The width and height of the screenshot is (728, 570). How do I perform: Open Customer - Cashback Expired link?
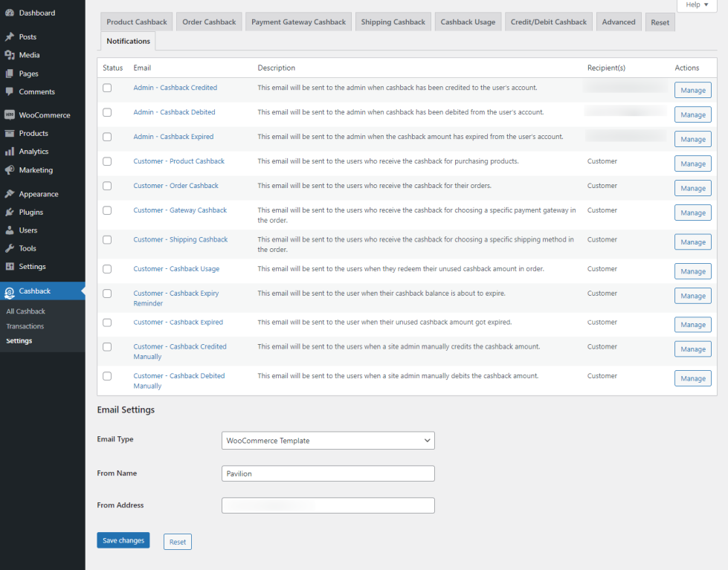(178, 322)
